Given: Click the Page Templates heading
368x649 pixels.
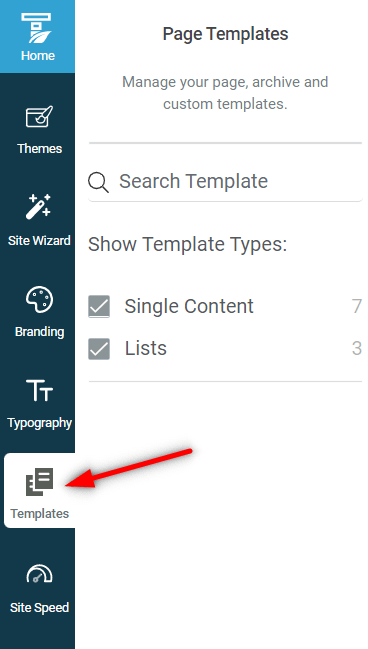Looking at the screenshot, I should coord(225,34).
